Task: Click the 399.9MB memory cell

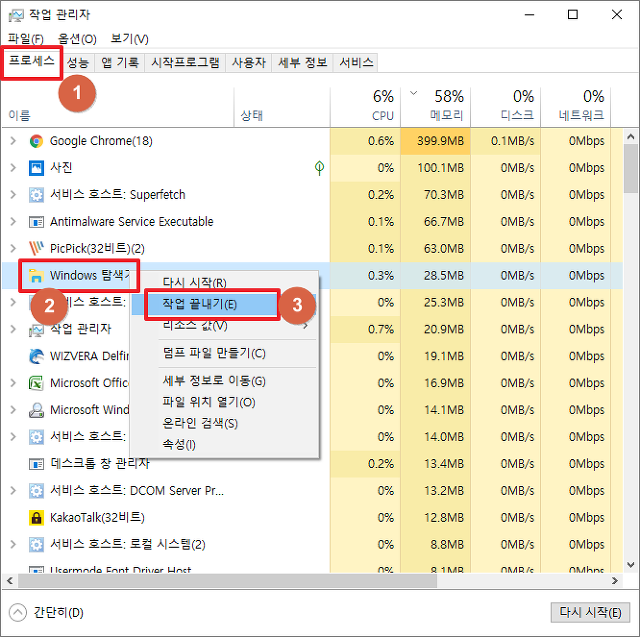Action: tap(436, 141)
